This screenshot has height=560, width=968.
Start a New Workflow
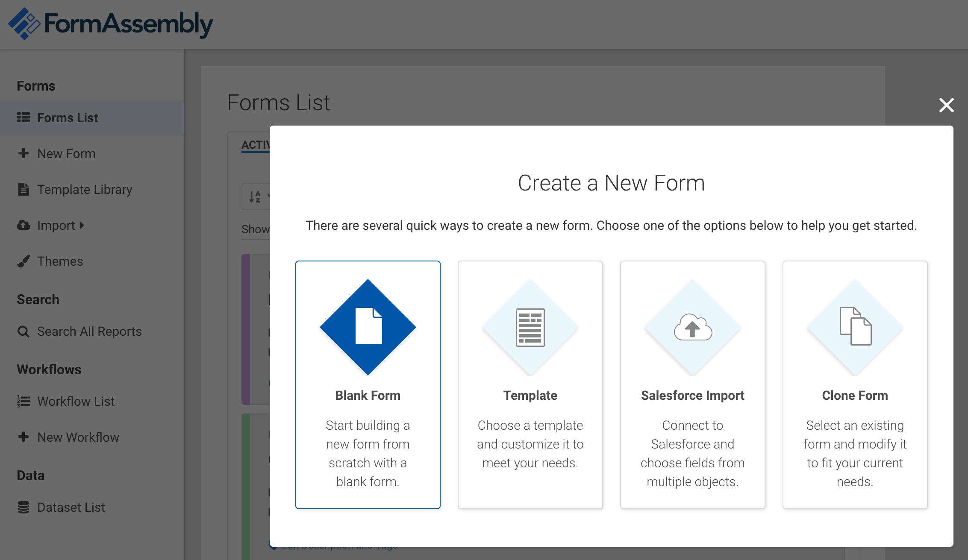coord(92,437)
